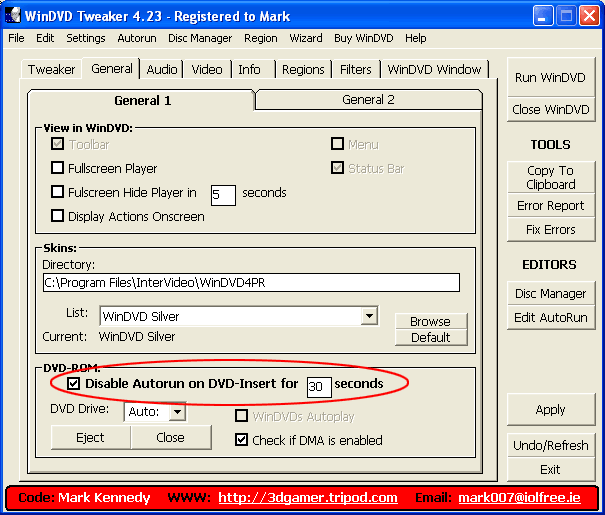Switch to the Tweaker tab
Screen dimensions: 605x515
(x=51, y=69)
